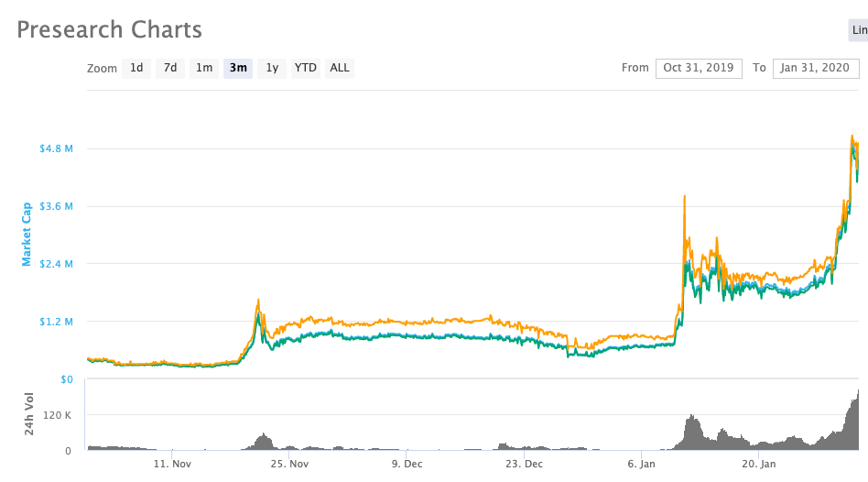
Task: Click the $2.4 M axis label
Action: coord(56,264)
